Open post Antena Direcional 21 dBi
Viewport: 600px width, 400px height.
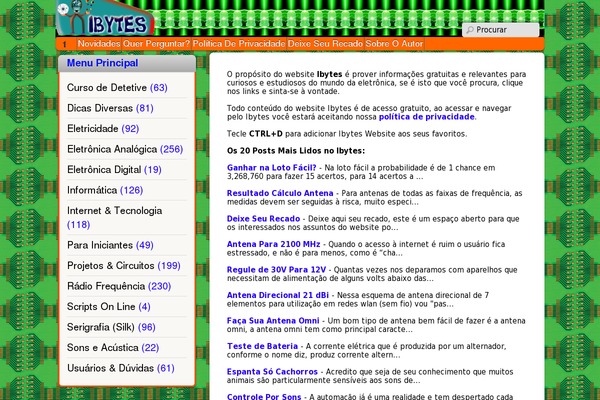click(x=278, y=295)
